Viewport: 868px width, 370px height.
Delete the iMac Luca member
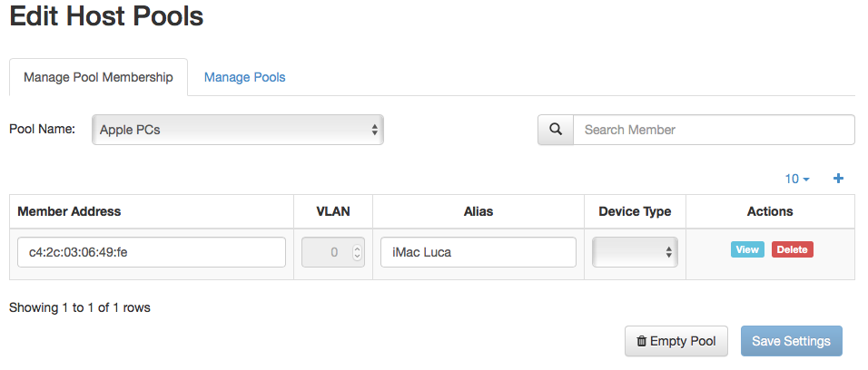click(792, 249)
